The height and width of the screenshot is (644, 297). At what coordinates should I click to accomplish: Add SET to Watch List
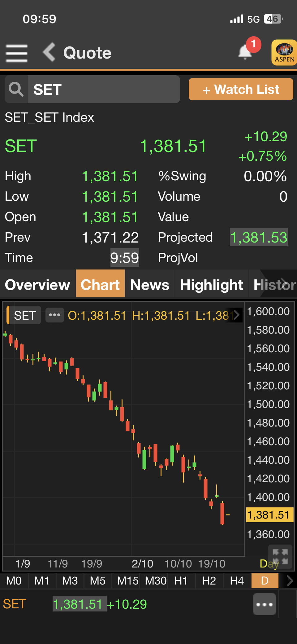(241, 90)
